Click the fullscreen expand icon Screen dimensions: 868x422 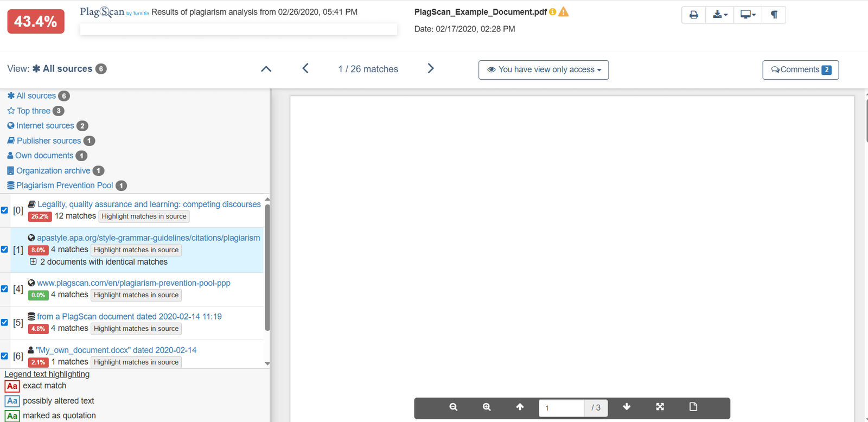(x=660, y=407)
